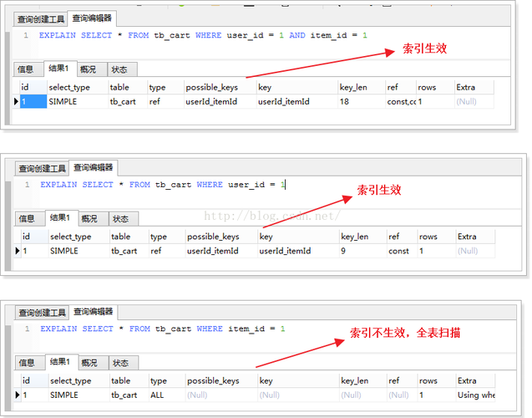
Task: Click rows column header in bottom panel
Action: click(x=436, y=380)
